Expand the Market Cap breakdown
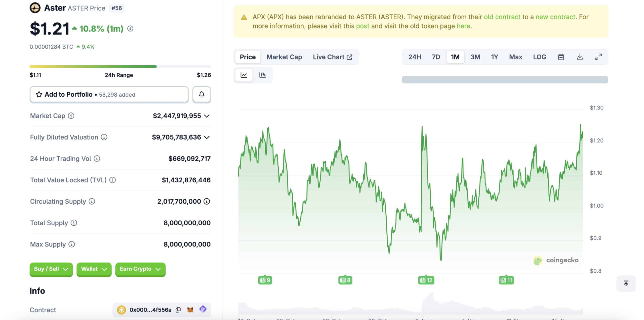Image resolution: width=644 pixels, height=320 pixels. pos(207,116)
